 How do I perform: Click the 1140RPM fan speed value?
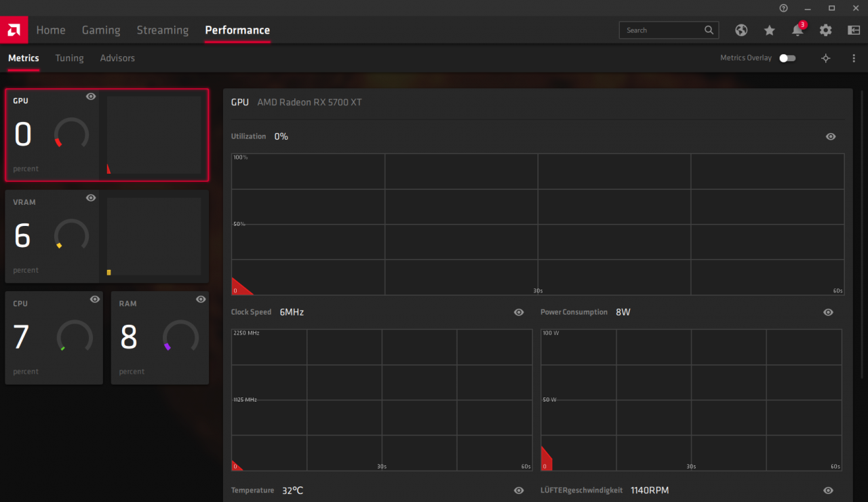click(x=650, y=490)
